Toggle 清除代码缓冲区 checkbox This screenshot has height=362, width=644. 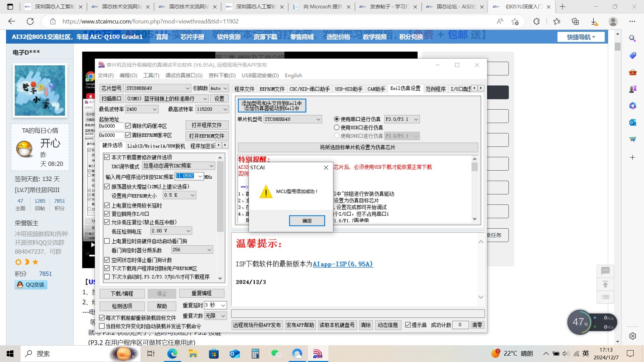pos(128,126)
